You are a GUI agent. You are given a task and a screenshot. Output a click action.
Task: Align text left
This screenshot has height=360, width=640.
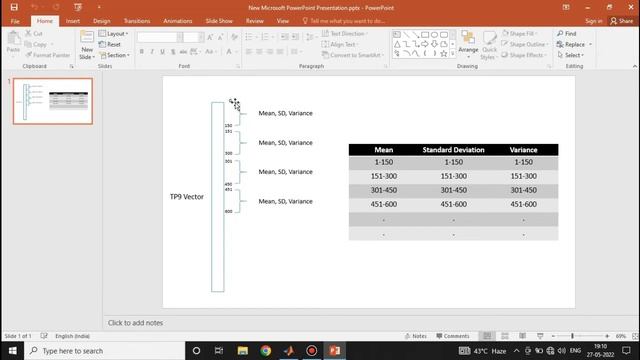tap(249, 52)
